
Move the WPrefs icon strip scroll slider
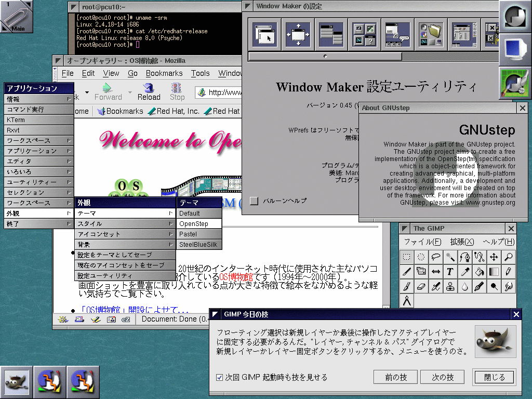pyautogui.click(x=325, y=56)
